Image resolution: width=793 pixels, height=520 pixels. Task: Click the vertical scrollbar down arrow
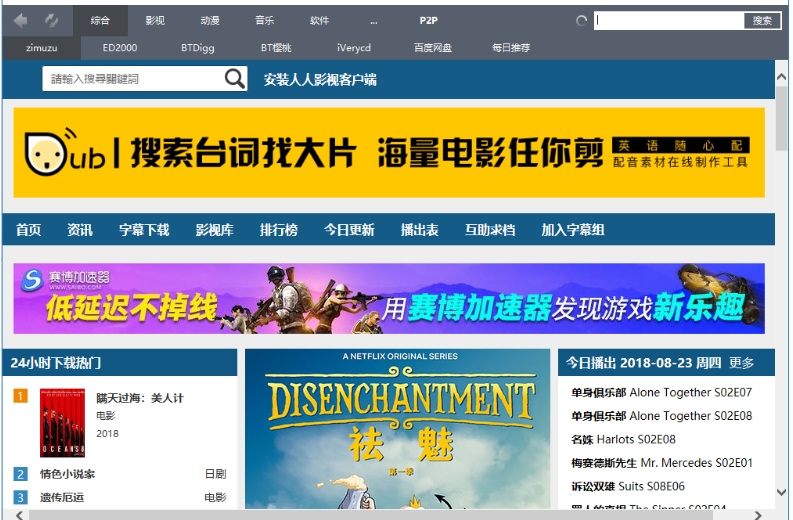click(781, 492)
